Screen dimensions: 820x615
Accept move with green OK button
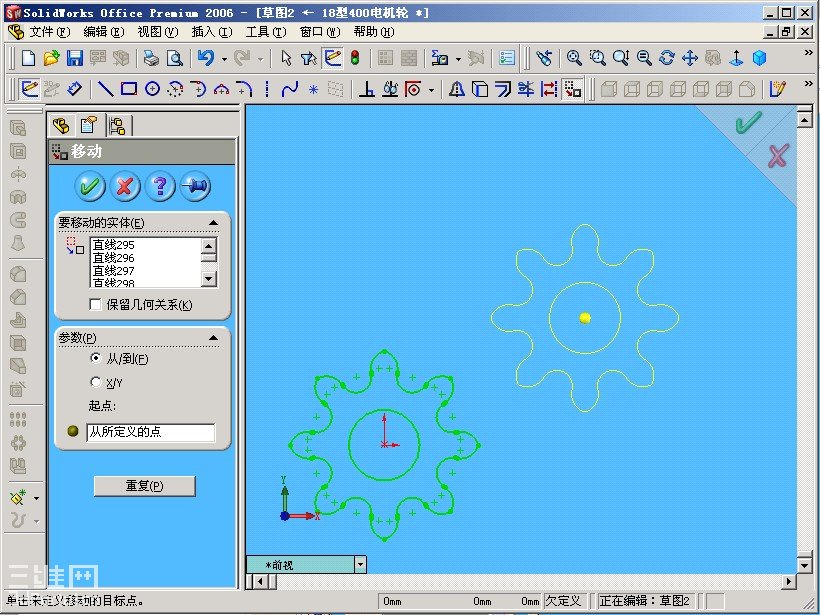[90, 186]
